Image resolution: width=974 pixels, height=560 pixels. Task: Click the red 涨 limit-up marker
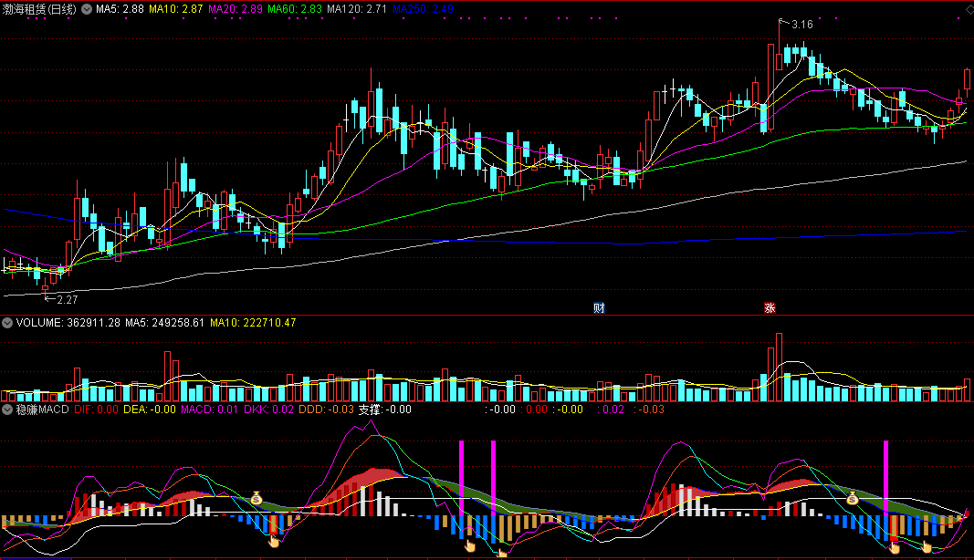pyautogui.click(x=770, y=308)
